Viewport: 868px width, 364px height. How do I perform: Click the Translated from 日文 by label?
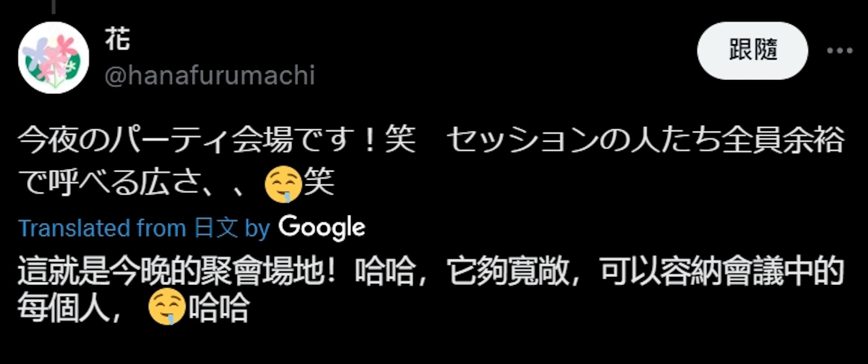(x=144, y=228)
